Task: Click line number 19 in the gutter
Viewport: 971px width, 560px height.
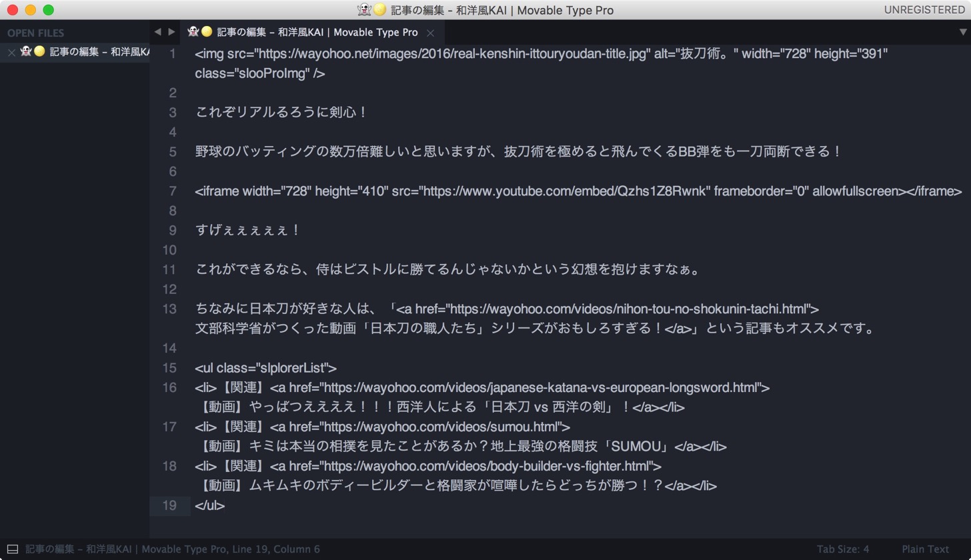Action: 169,505
